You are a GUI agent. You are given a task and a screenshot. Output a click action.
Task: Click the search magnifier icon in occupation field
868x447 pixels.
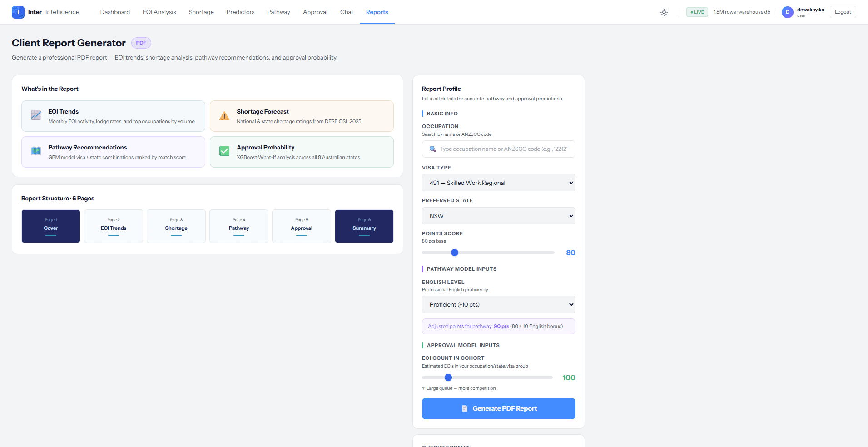coord(432,149)
